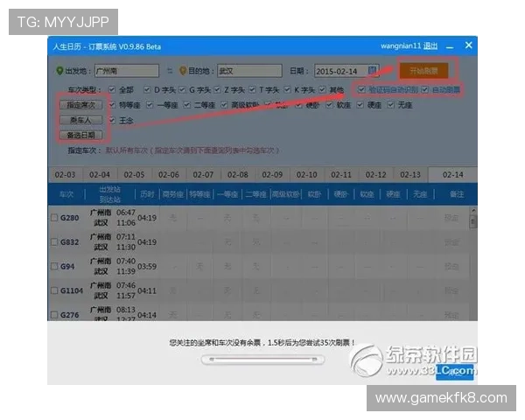Click the 车次 column header
Viewport: 525px width, 420px height.
(x=66, y=194)
